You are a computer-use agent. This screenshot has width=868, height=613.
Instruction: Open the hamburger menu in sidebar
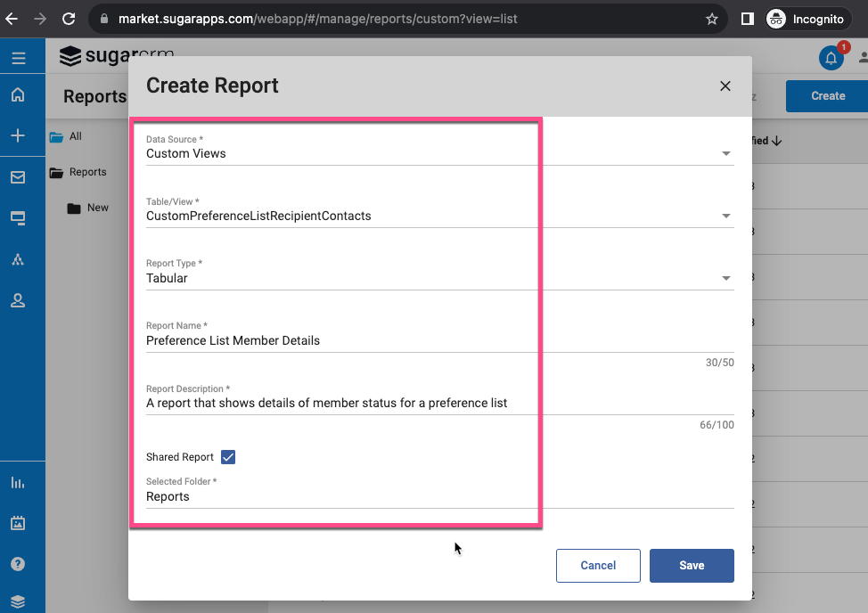pyautogui.click(x=18, y=59)
